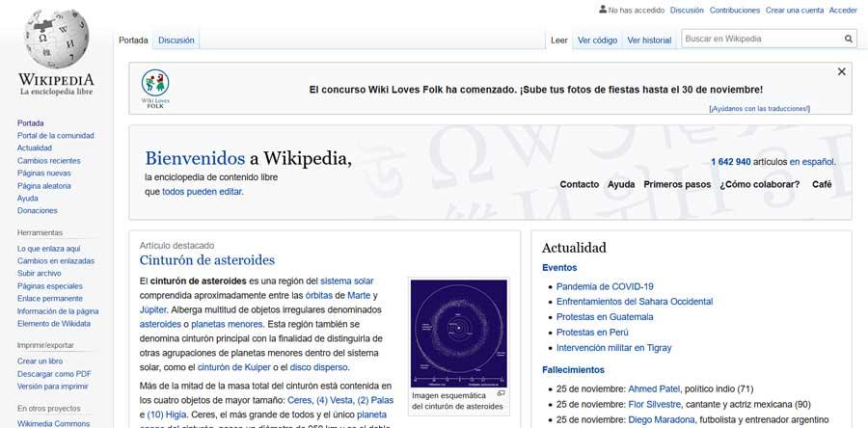Image resolution: width=868 pixels, height=428 pixels.
Task: Follow the Marte link
Action: point(359,295)
